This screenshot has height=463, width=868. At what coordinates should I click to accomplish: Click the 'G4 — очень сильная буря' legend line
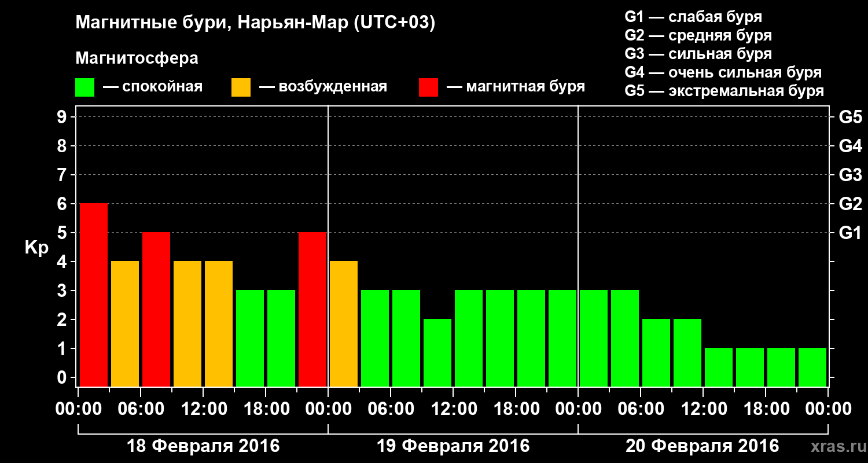723,73
